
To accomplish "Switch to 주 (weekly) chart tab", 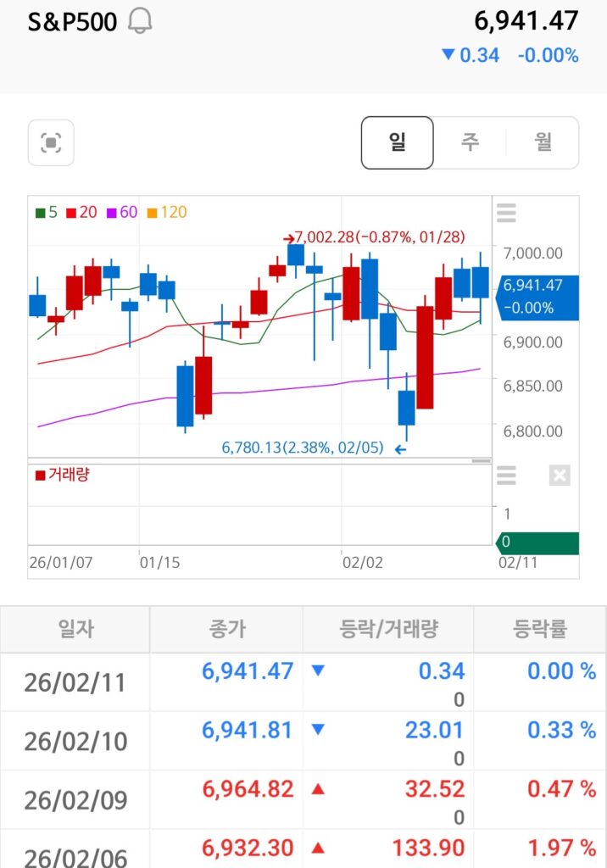I will [x=470, y=142].
